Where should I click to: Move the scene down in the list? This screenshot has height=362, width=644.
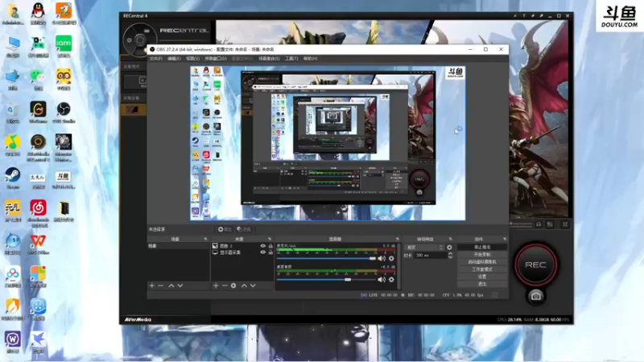point(180,286)
